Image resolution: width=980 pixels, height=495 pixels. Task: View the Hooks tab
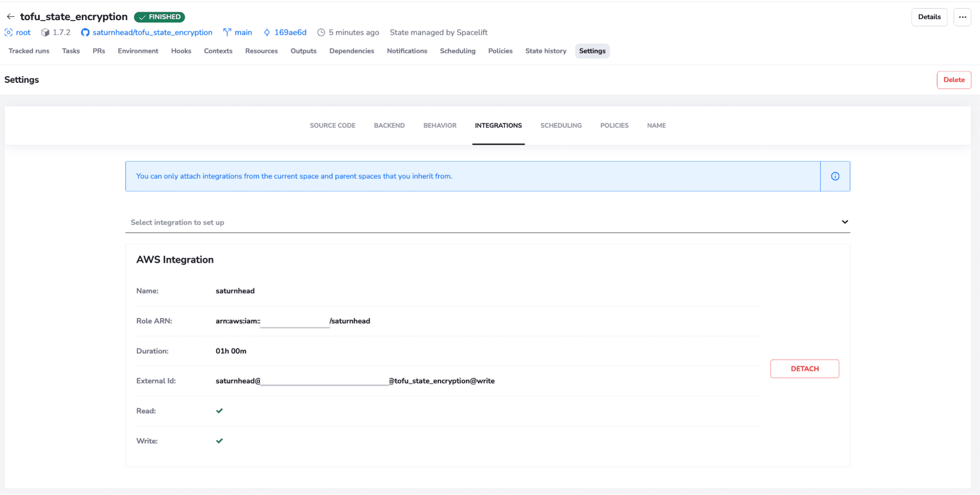point(181,51)
